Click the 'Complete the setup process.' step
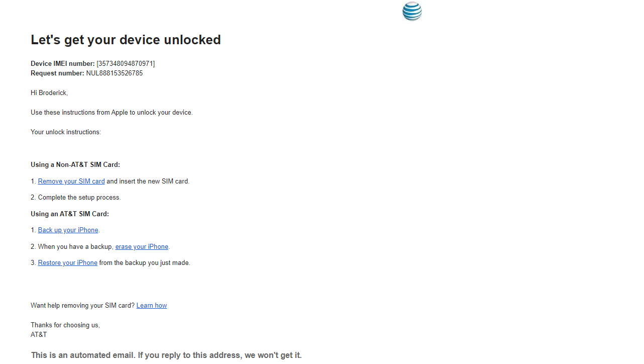 [79, 198]
